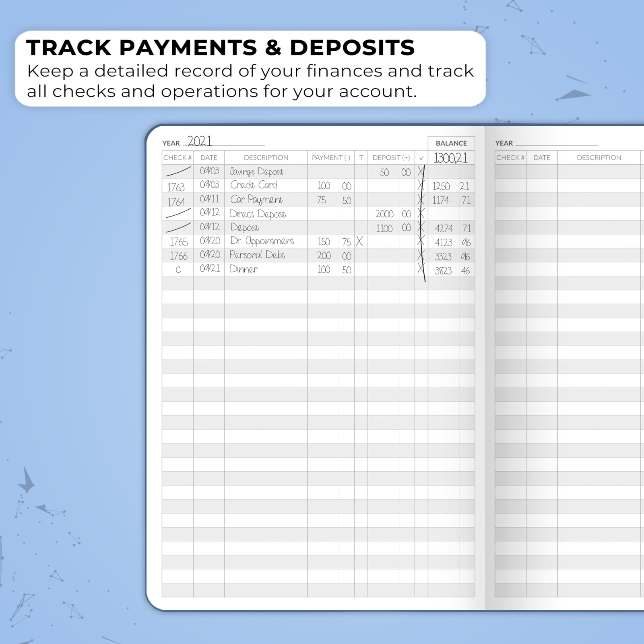Click the 100 50 payment for Dinner
Screen dimensions: 644x644
pos(334,270)
